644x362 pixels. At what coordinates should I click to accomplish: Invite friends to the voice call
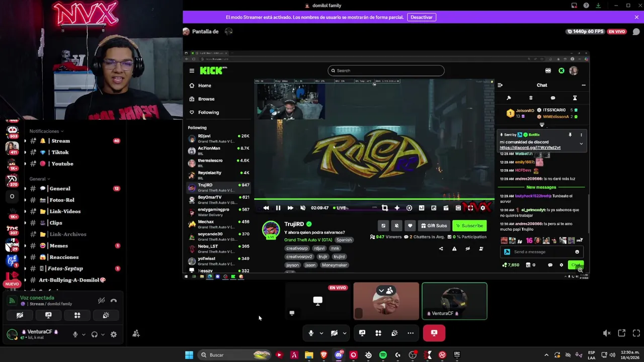136,333
